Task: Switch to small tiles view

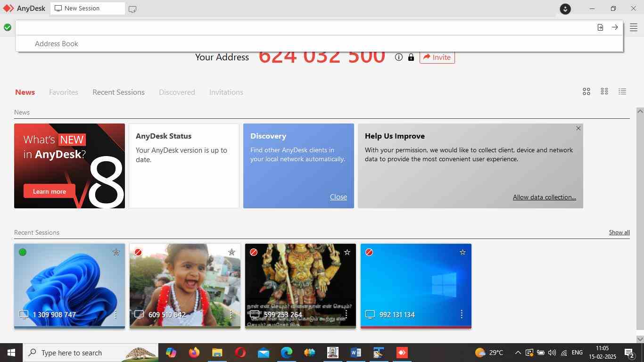Action: coord(604,91)
